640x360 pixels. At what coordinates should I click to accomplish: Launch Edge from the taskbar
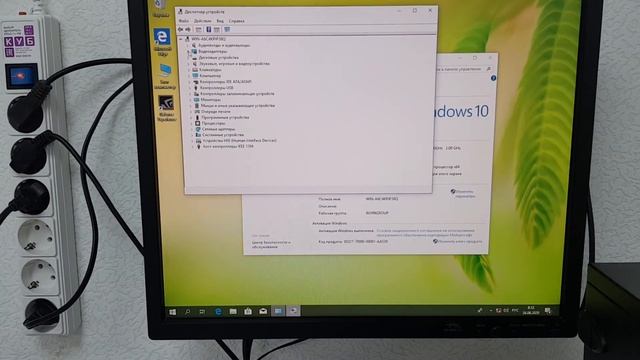click(218, 311)
